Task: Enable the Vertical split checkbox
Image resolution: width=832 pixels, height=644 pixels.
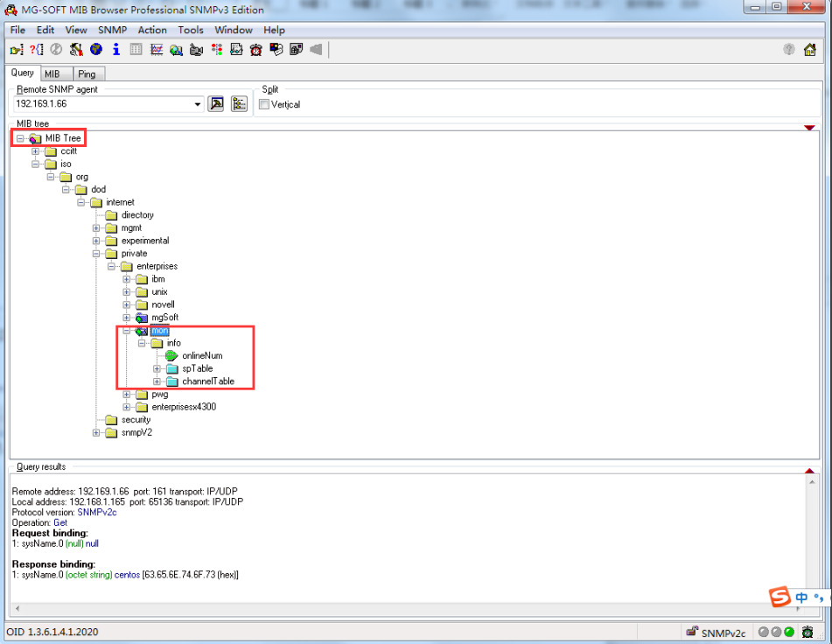Action: [x=263, y=104]
